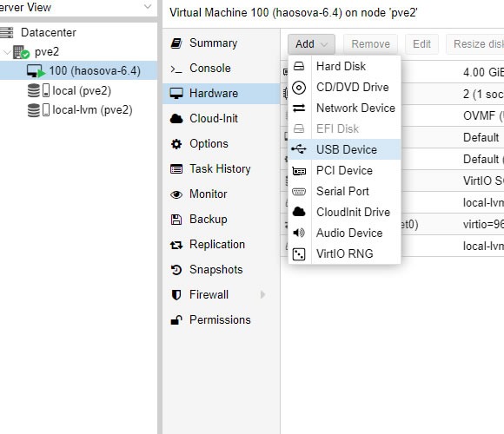Click the CD/DVD Drive disc icon

coord(299,88)
